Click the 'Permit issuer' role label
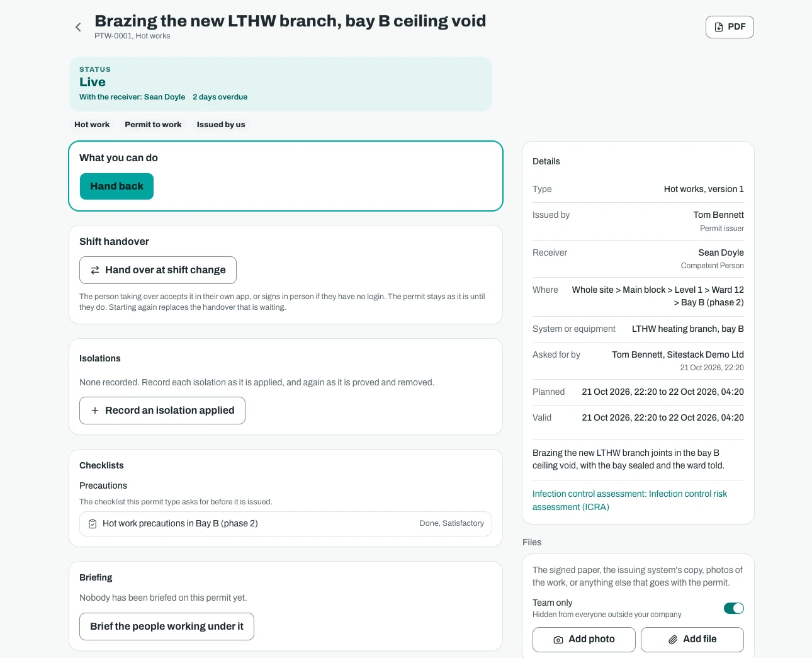Viewport: 812px width, 658px height. (x=722, y=229)
